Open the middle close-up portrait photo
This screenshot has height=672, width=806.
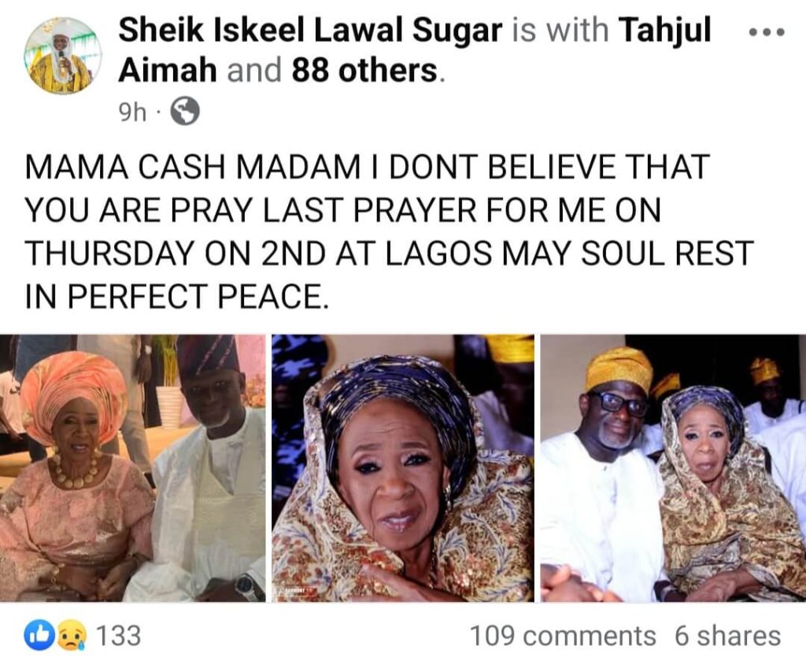point(402,468)
